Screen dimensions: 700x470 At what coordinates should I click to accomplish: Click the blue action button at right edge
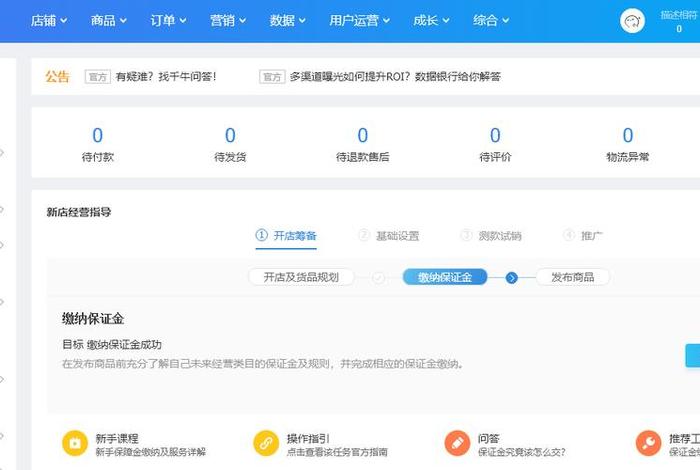click(692, 355)
